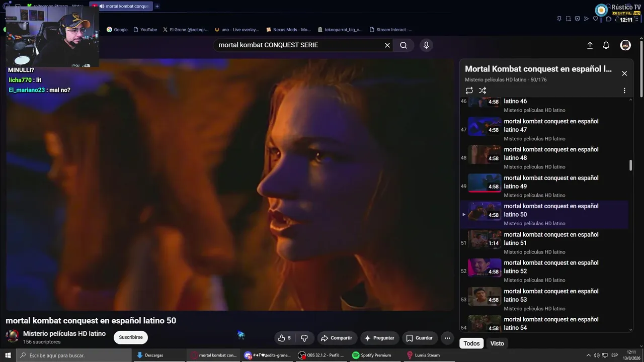
Task: Open the Misterio películas HD latino channel avatar
Action: click(13, 336)
